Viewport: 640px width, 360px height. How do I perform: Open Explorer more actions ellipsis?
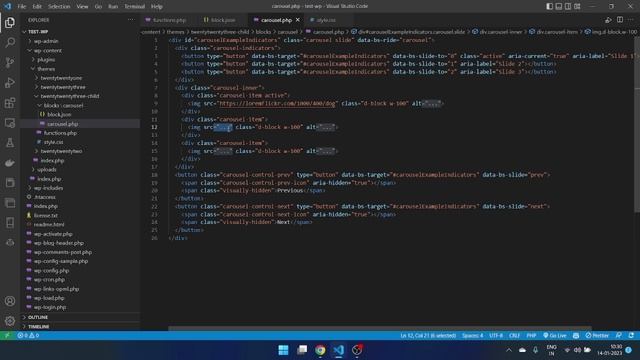131,20
